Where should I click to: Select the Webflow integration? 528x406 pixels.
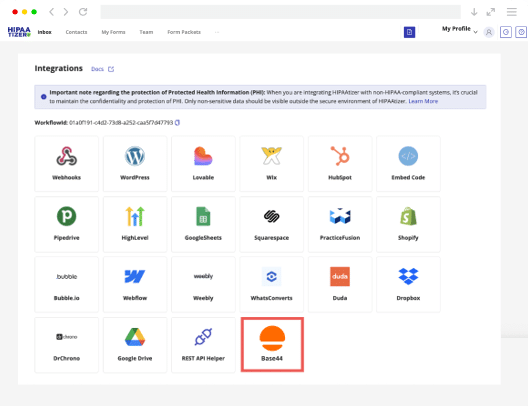(x=135, y=284)
